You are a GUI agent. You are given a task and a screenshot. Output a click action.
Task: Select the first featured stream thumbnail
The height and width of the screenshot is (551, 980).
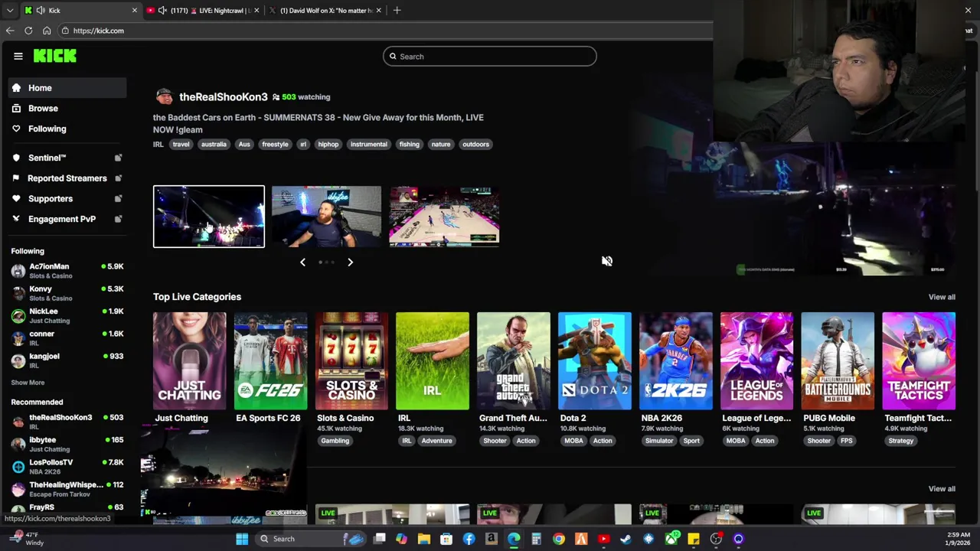208,217
